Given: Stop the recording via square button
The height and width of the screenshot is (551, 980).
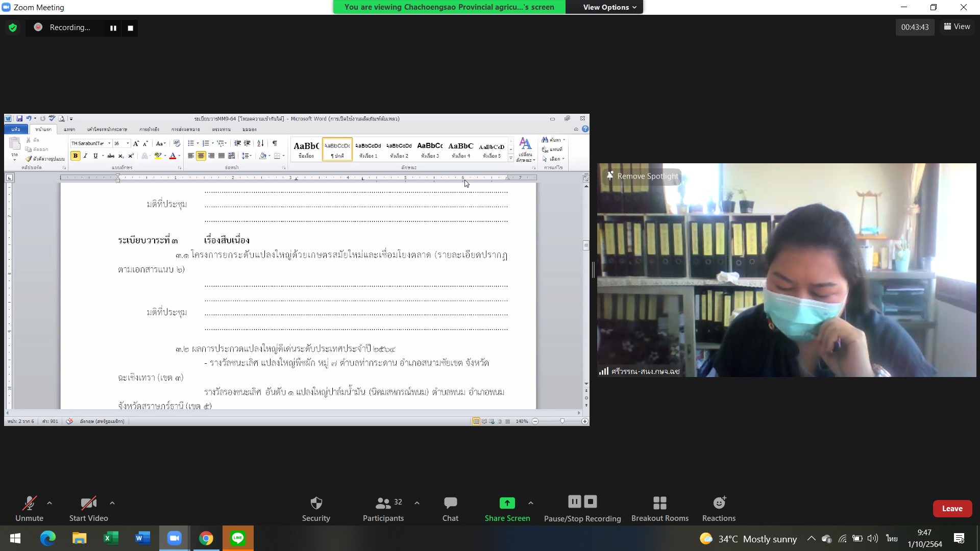Looking at the screenshot, I should coord(130,28).
